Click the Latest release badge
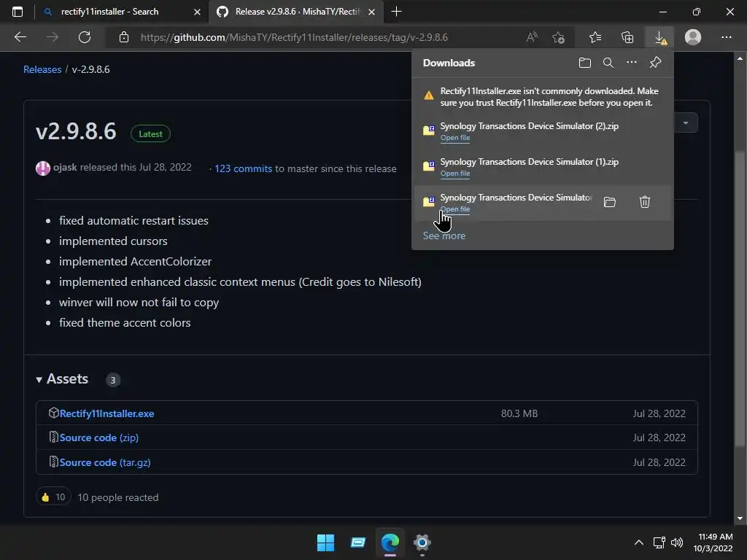The width and height of the screenshot is (747, 560). tap(150, 134)
